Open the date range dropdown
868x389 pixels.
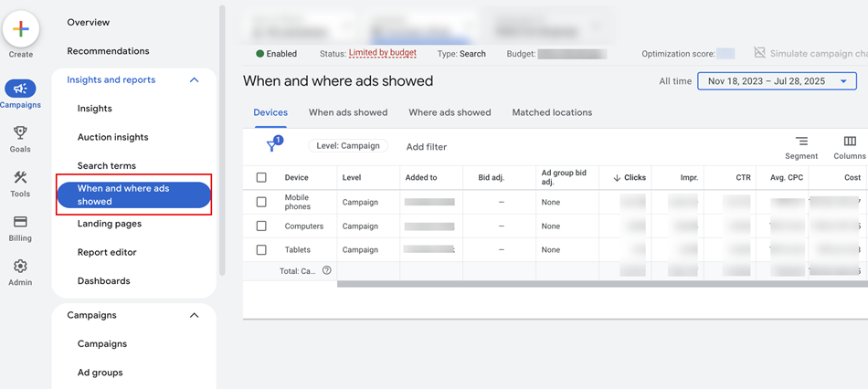[x=777, y=81]
